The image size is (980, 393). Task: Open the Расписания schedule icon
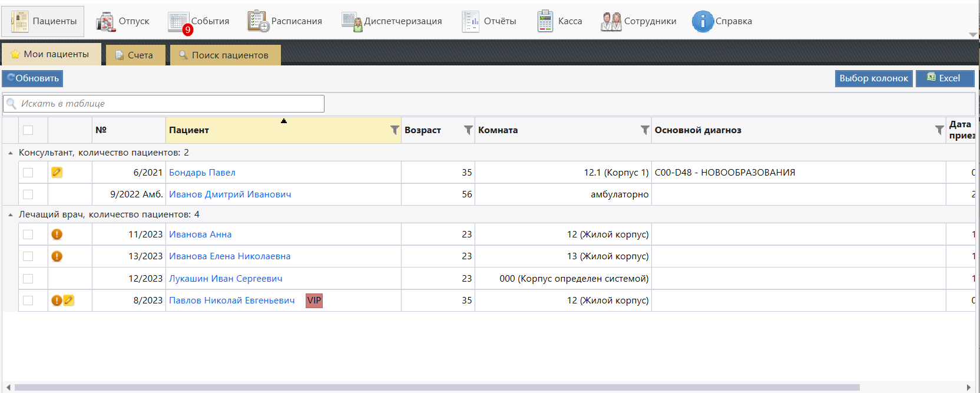[x=258, y=21]
